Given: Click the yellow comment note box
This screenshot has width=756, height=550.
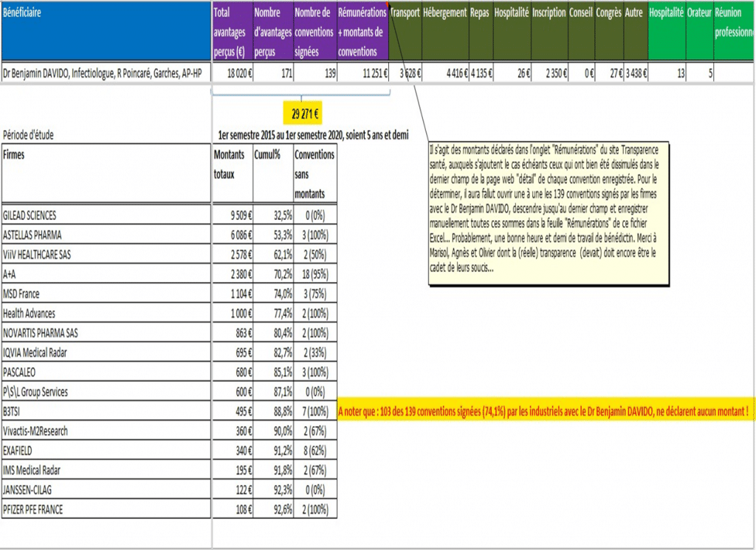Looking at the screenshot, I should coord(549,213).
